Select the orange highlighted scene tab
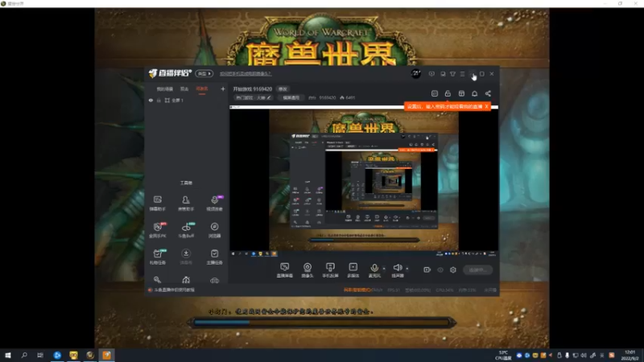644x362 pixels. pyautogui.click(x=202, y=88)
